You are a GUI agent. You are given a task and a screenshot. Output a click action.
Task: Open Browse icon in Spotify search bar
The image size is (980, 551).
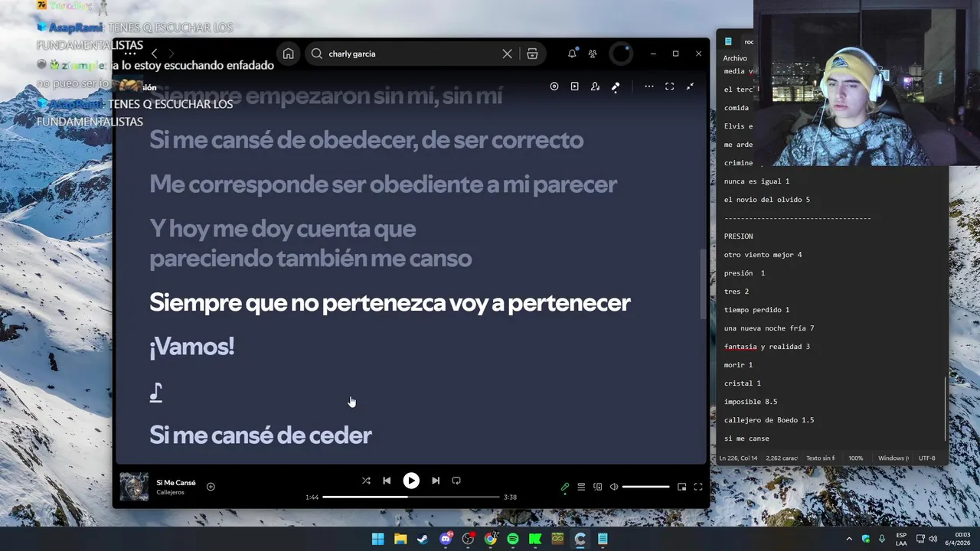(x=532, y=54)
